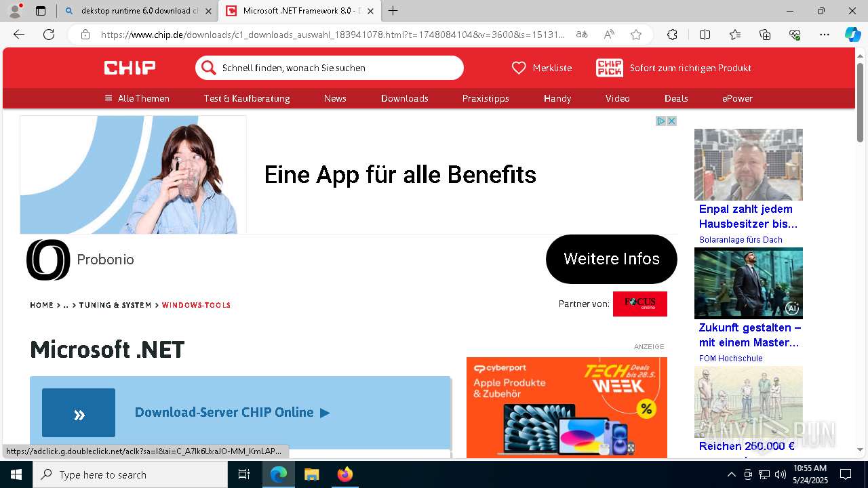Screen dimensions: 868x488
Task: Open CHIP Pick Sofort zum richtigen Produkt
Action: point(673,68)
